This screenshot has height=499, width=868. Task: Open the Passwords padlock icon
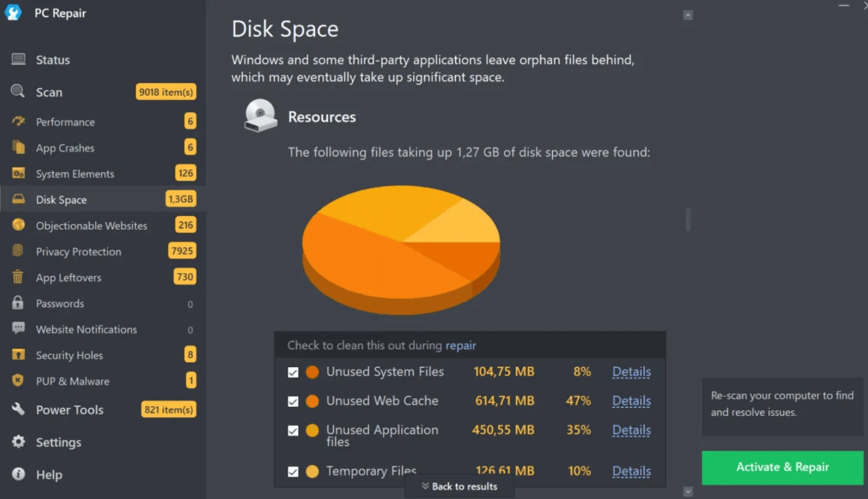pos(19,303)
